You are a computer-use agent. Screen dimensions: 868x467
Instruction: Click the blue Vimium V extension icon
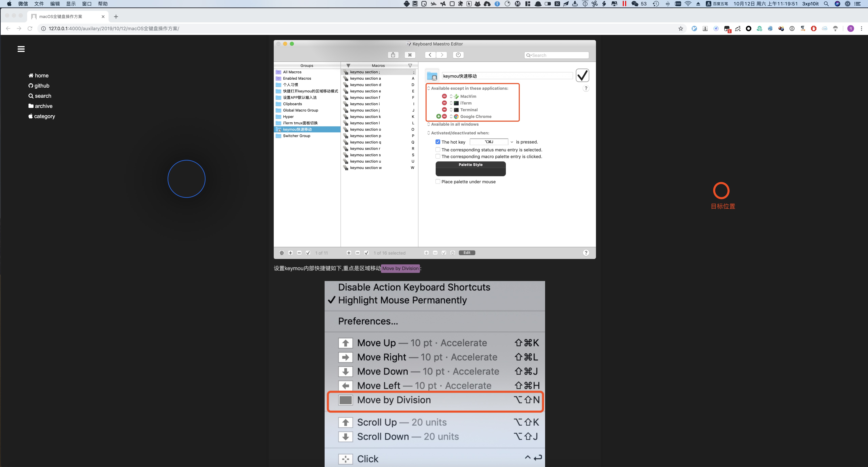(x=695, y=29)
